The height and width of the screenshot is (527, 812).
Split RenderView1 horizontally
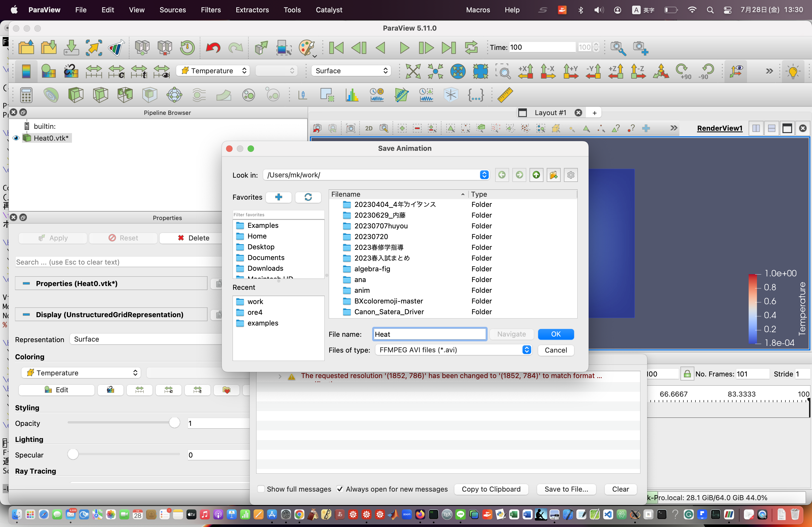[756, 128]
